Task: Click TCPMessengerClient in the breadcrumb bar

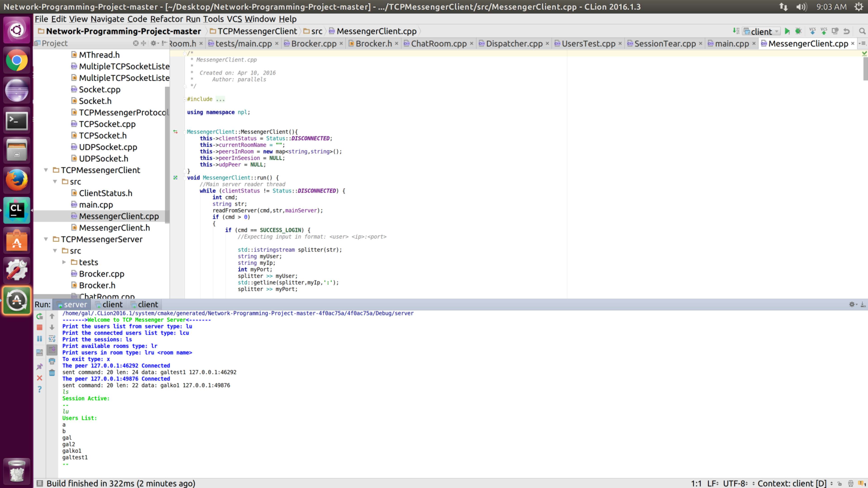Action: click(x=257, y=31)
